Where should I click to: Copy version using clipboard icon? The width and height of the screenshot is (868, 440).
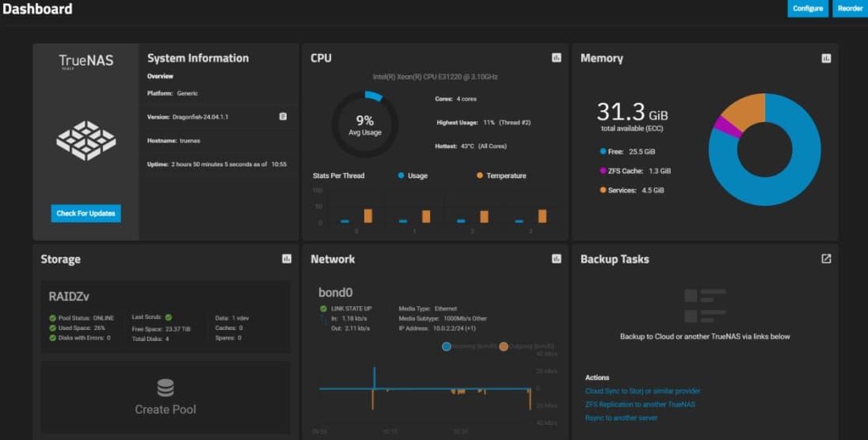283,116
